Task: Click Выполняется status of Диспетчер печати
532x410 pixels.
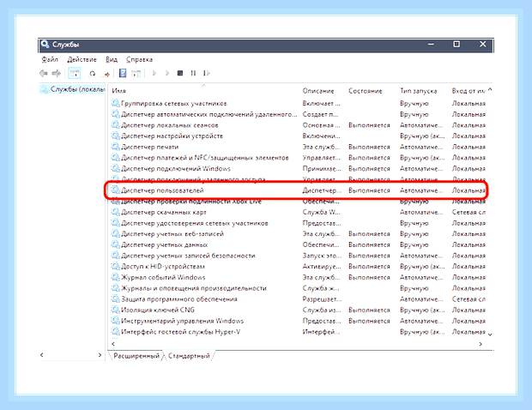Action: tap(369, 147)
